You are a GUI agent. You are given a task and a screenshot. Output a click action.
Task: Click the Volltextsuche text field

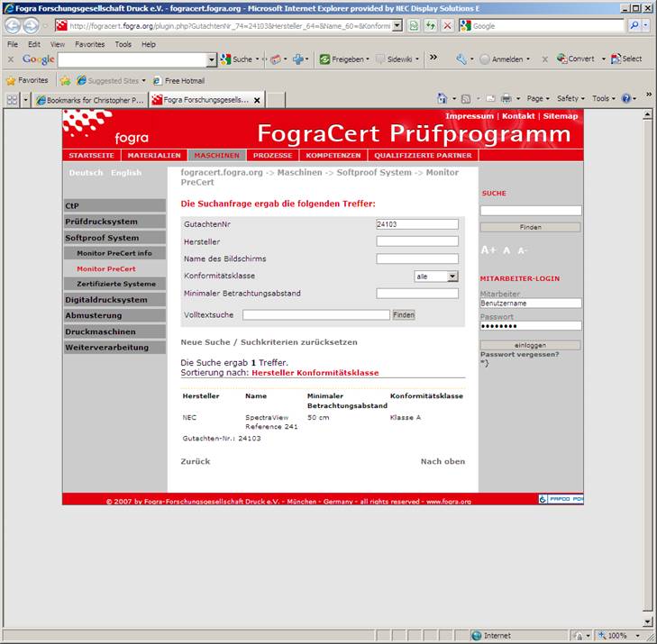point(316,315)
